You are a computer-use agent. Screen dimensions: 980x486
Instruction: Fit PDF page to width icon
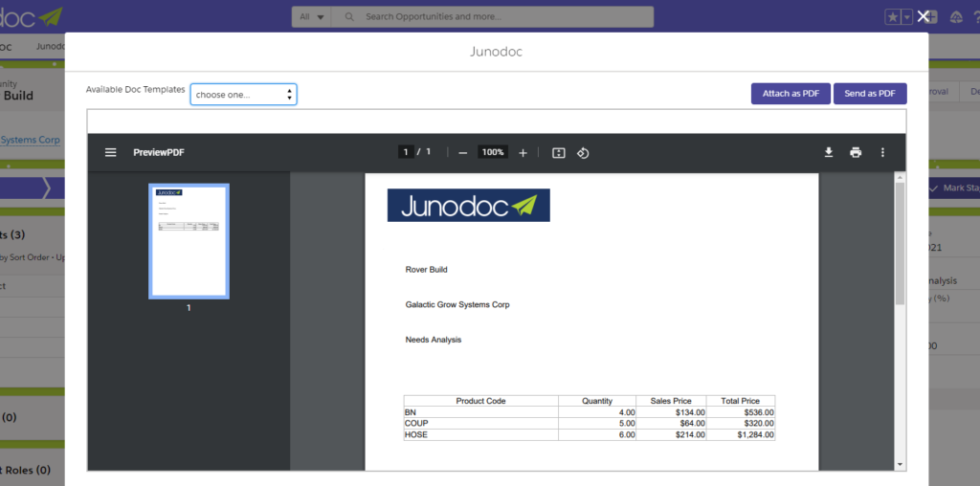tap(559, 153)
